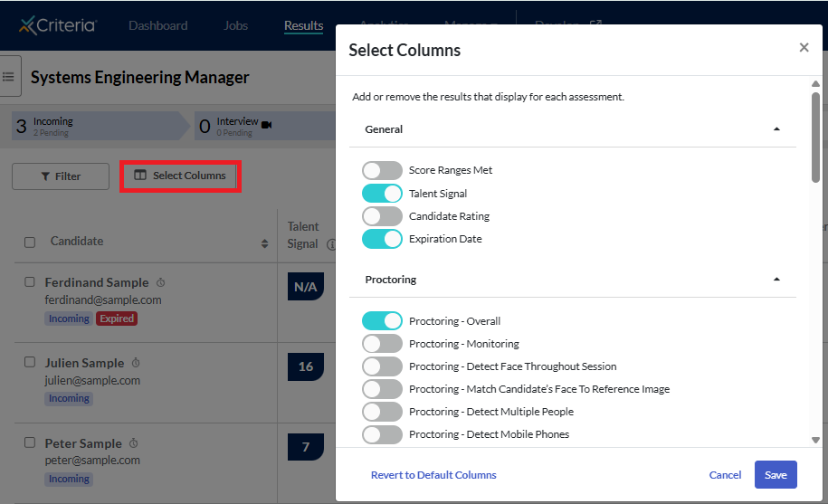Collapse the Proctoring section

pos(776,280)
